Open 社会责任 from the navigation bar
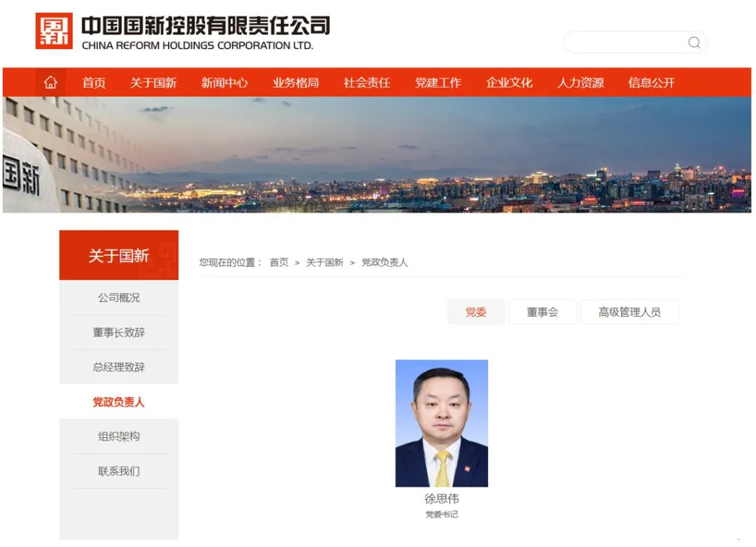This screenshot has height=547, width=756. tap(367, 83)
